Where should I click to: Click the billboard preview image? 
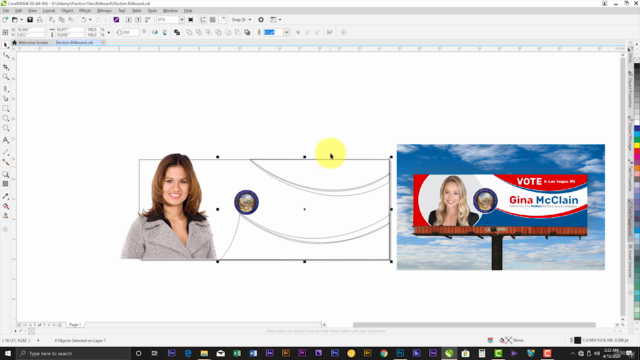tap(501, 207)
